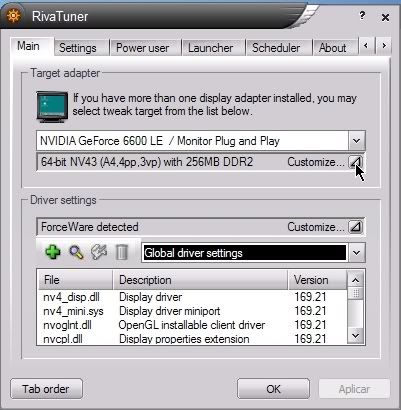Screen dimensions: 401x410
Task: Select the nv4_disp.dll row
Action: [192, 297]
